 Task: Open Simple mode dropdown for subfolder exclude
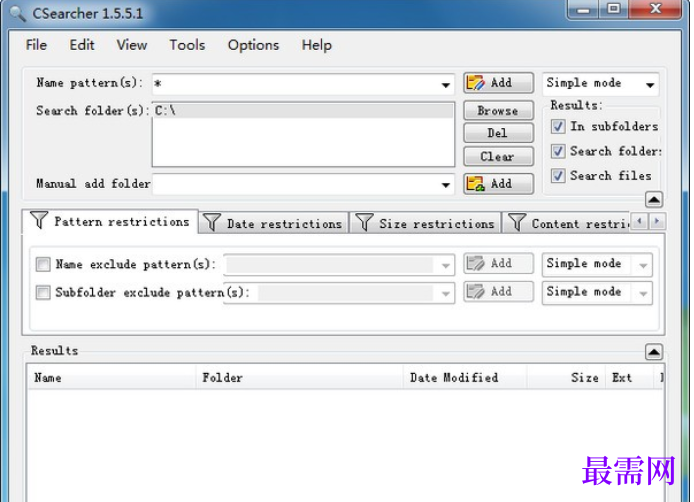click(x=643, y=293)
